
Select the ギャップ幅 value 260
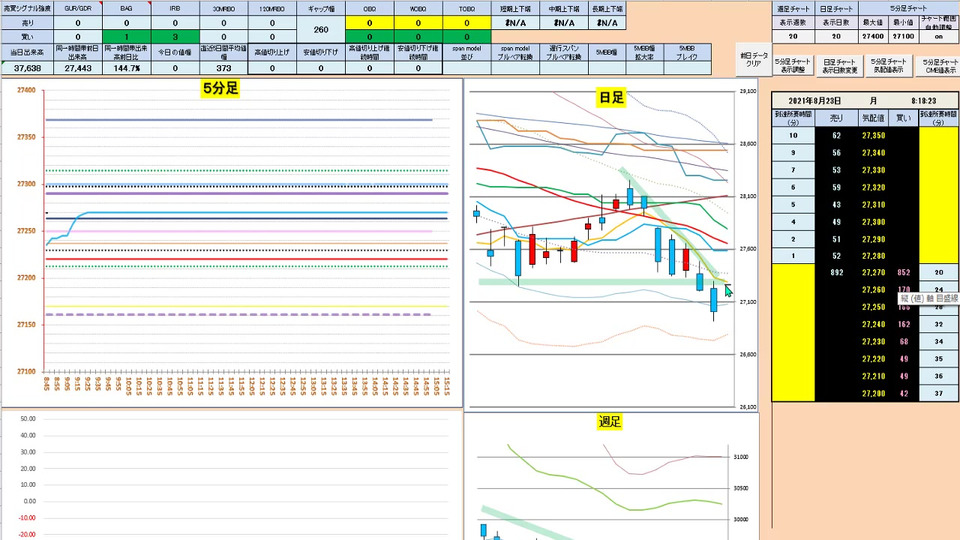point(321,29)
